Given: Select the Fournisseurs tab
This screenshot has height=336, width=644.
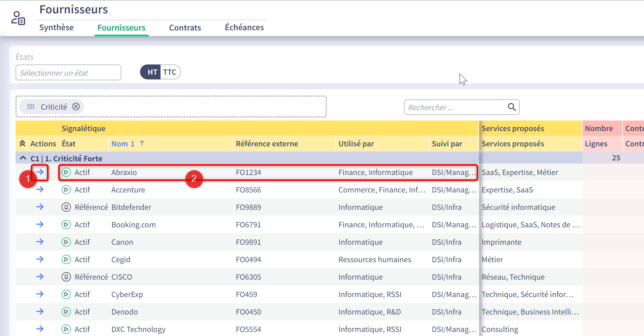Looking at the screenshot, I should (x=121, y=28).
